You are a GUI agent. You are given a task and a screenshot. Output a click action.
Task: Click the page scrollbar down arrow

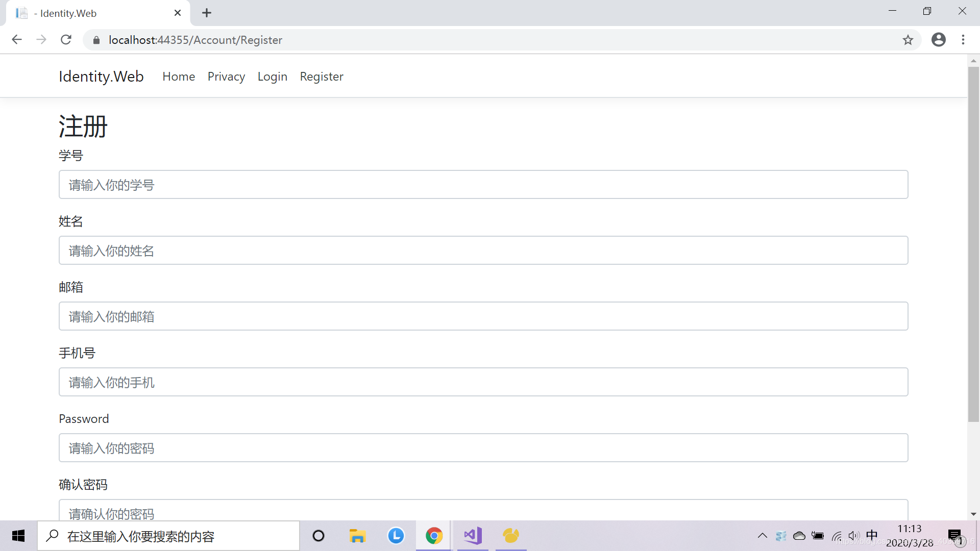[x=973, y=514]
